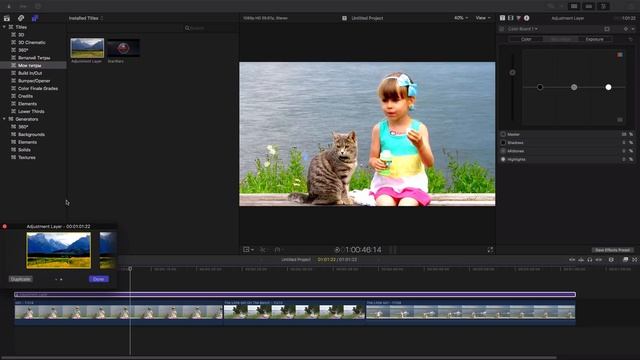Click the gray midtones color puck
The height and width of the screenshot is (360, 640).
tap(574, 87)
